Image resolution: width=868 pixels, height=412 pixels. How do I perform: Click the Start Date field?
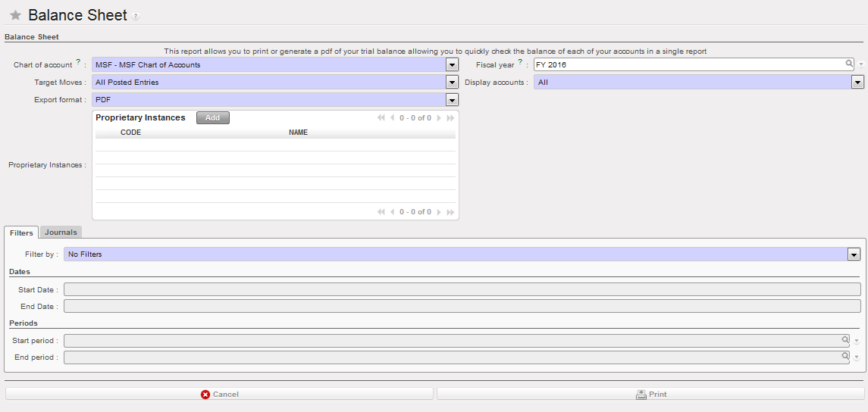point(462,290)
